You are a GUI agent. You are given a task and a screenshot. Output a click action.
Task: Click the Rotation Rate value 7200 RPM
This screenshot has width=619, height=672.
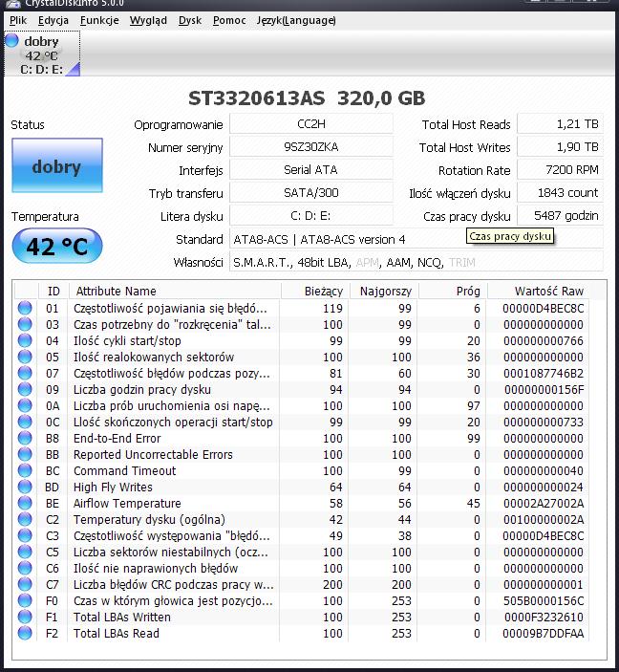tap(561, 170)
